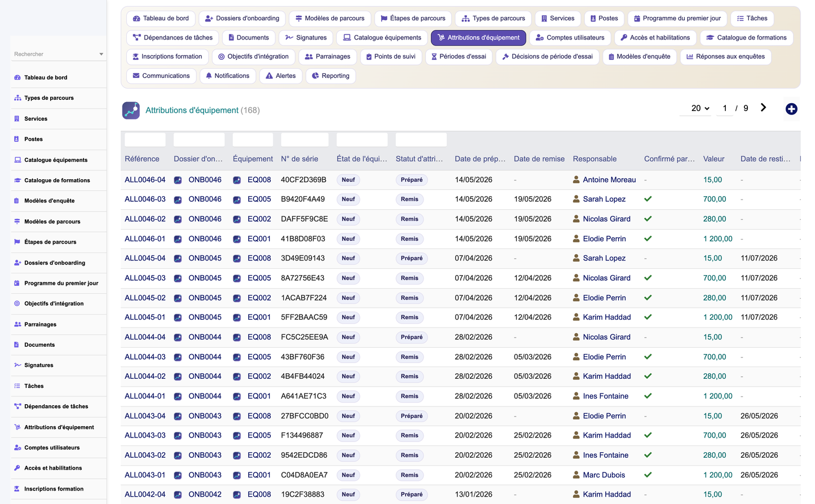815x504 pixels.
Task: Click Modèles d'enquête sidebar icon
Action: (17, 201)
